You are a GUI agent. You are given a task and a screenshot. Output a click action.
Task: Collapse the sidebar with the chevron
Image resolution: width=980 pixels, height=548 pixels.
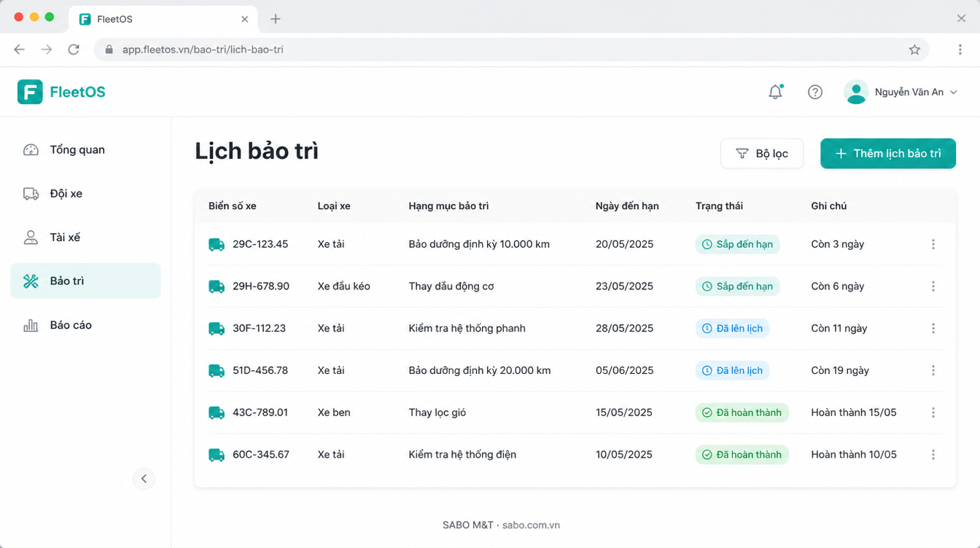click(x=144, y=479)
